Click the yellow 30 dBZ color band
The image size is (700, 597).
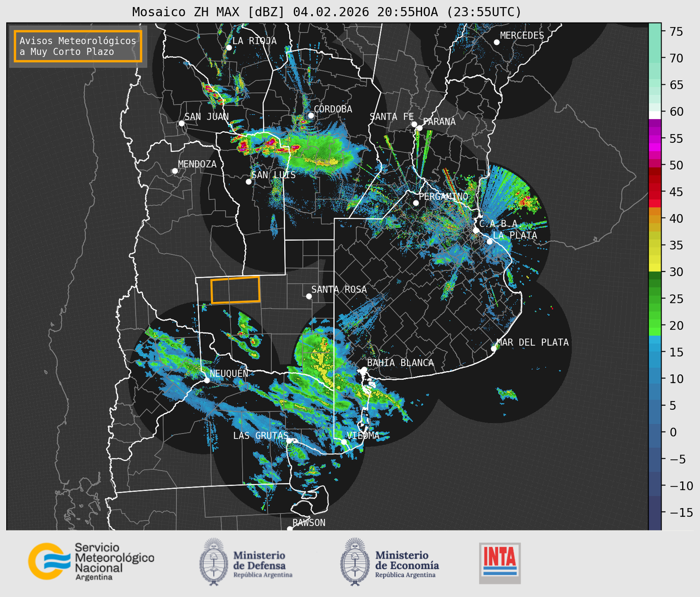(655, 268)
